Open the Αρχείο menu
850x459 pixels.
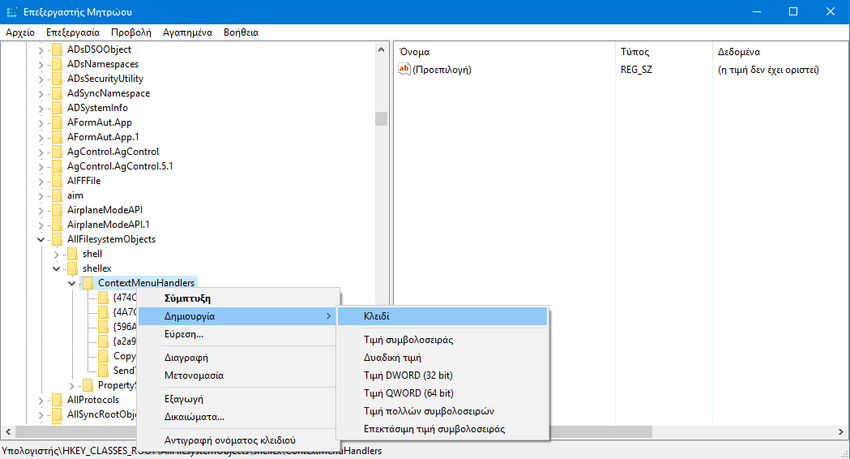coord(20,32)
